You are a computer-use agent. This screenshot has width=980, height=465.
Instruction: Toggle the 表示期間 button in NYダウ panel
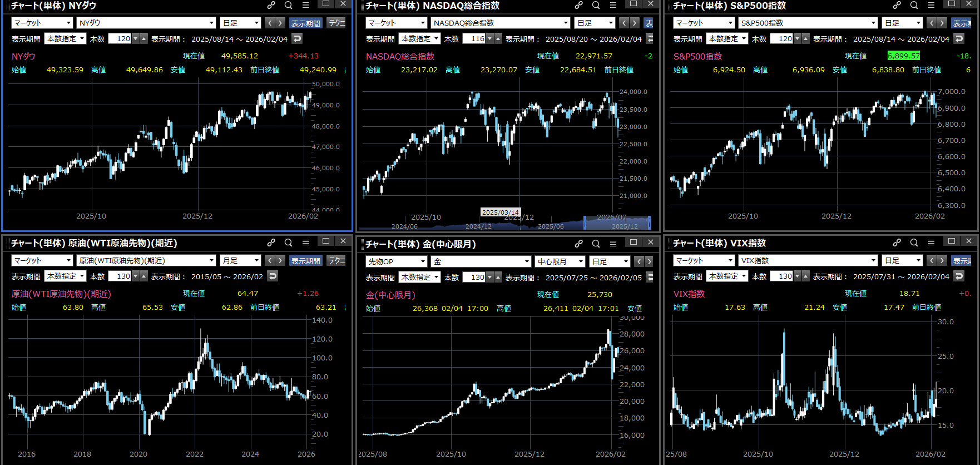coord(305,23)
